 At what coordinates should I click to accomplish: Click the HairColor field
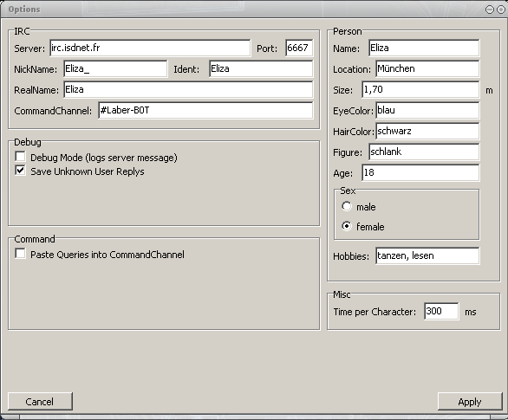tap(427, 131)
